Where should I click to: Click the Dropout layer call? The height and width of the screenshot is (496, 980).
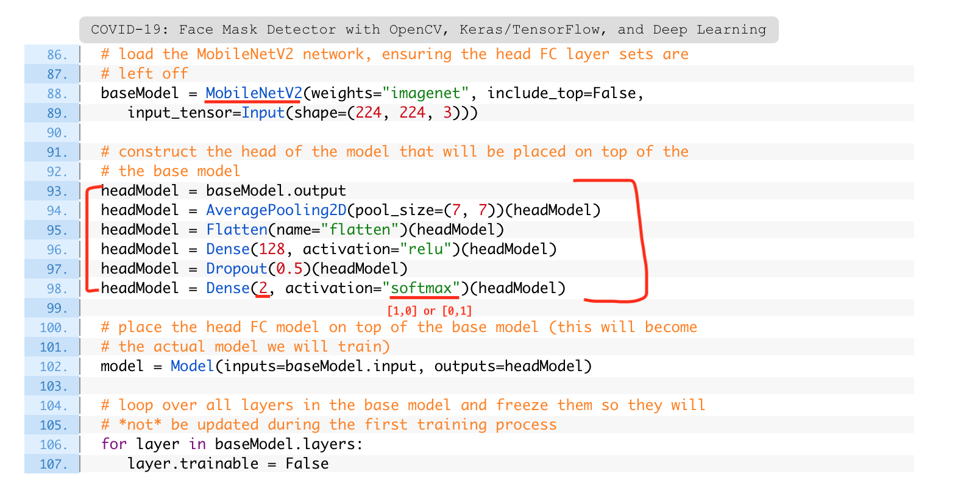coord(236,269)
